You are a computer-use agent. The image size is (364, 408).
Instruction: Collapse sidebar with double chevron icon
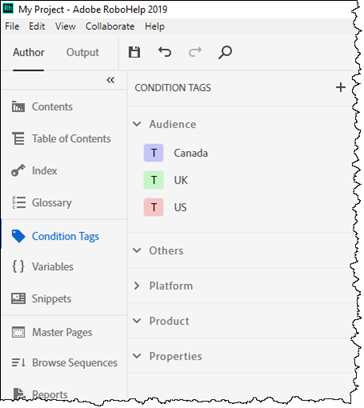click(110, 80)
